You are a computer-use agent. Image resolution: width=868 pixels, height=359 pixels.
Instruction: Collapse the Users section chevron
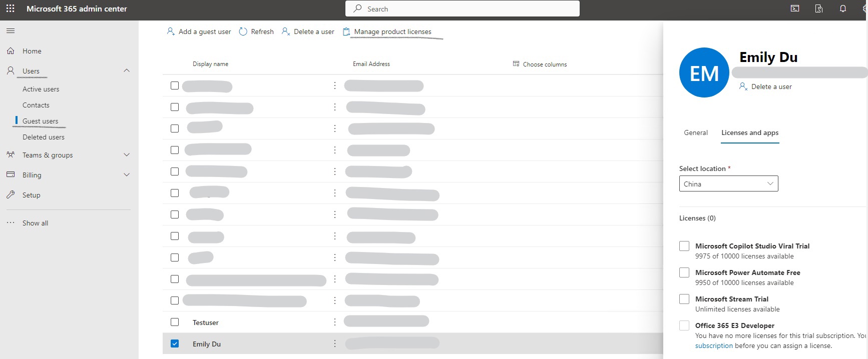point(127,70)
